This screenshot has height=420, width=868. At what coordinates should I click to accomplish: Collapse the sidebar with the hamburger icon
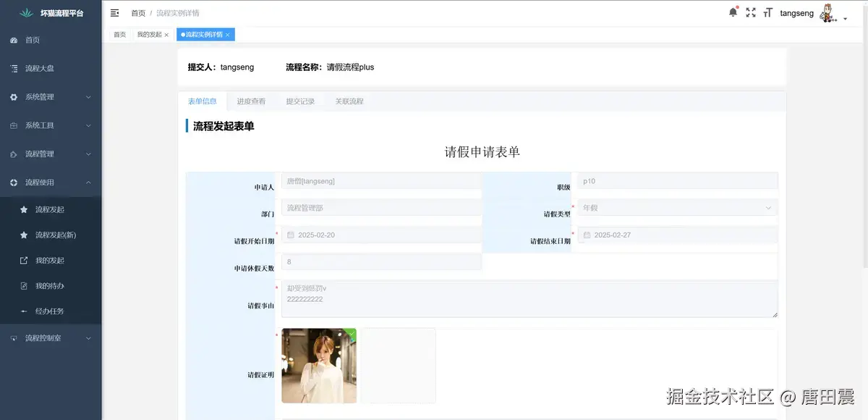(115, 13)
